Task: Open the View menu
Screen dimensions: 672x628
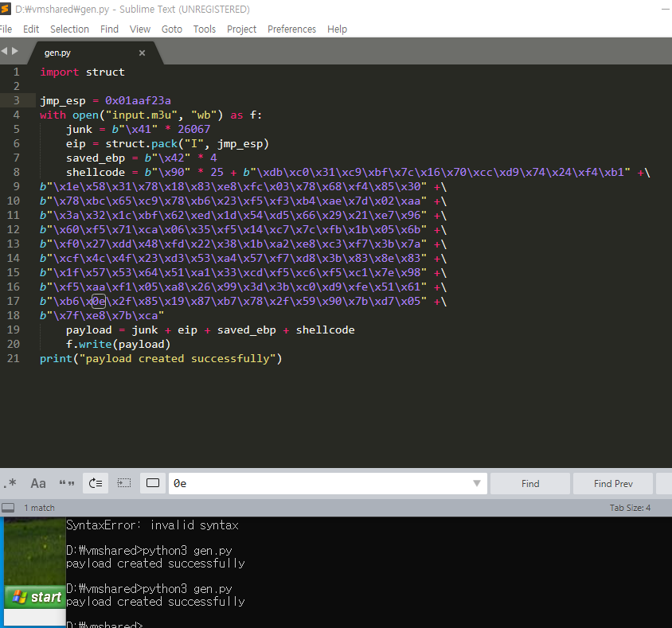Action: click(x=140, y=29)
